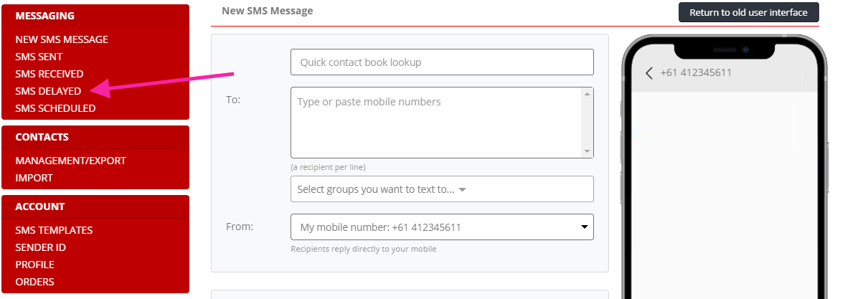
Task: Click the mobile numbers text area
Action: (436, 123)
